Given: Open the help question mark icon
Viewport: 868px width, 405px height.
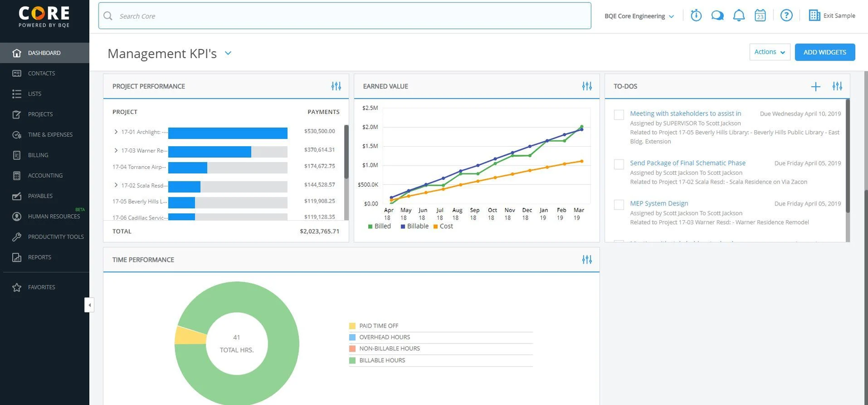Looking at the screenshot, I should pyautogui.click(x=786, y=15).
